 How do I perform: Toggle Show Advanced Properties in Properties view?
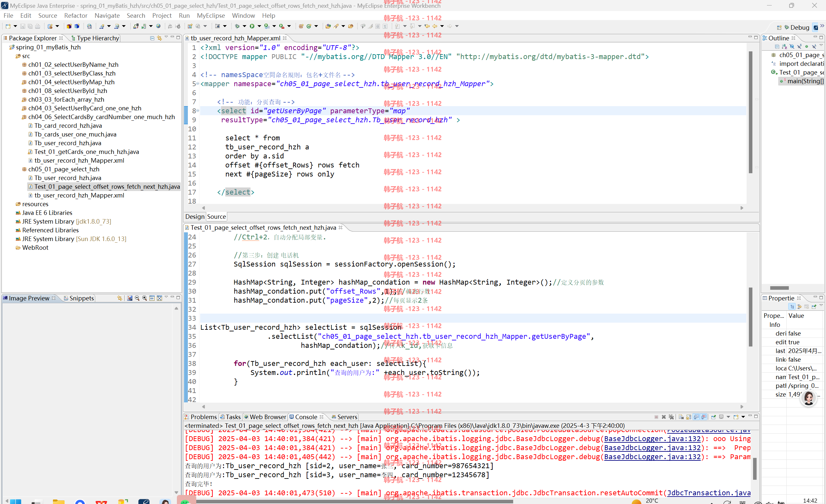(800, 307)
